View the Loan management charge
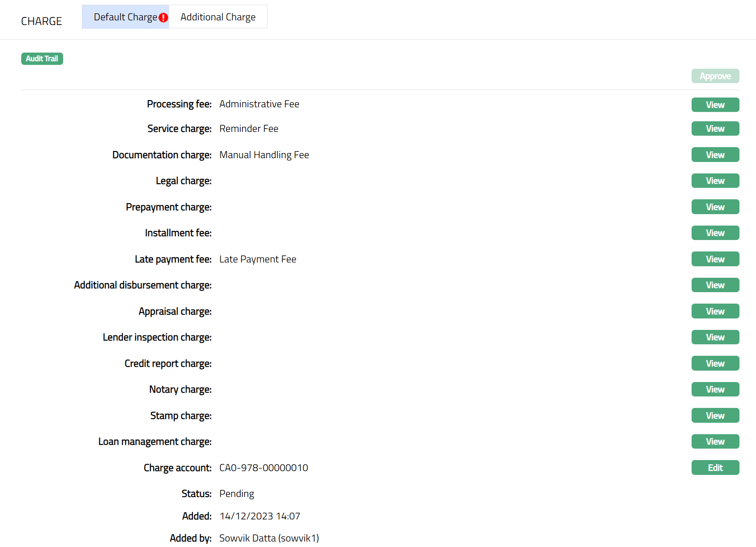 click(x=715, y=441)
